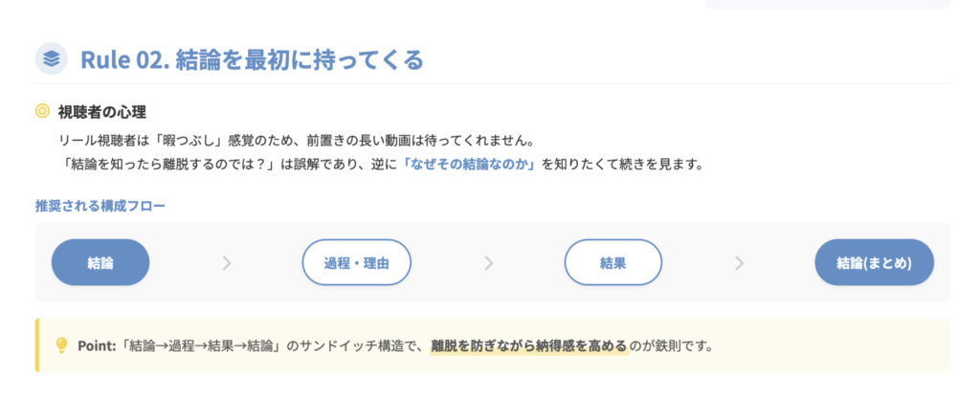This screenshot has height=401, width=980.
Task: Select the 過程・理由 flow step
Action: coord(357,263)
